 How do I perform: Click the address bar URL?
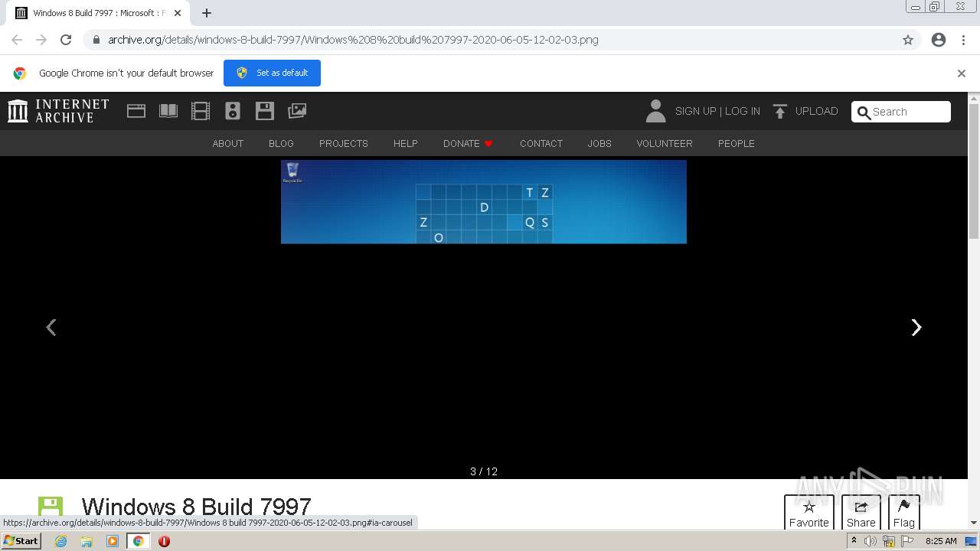click(x=353, y=40)
